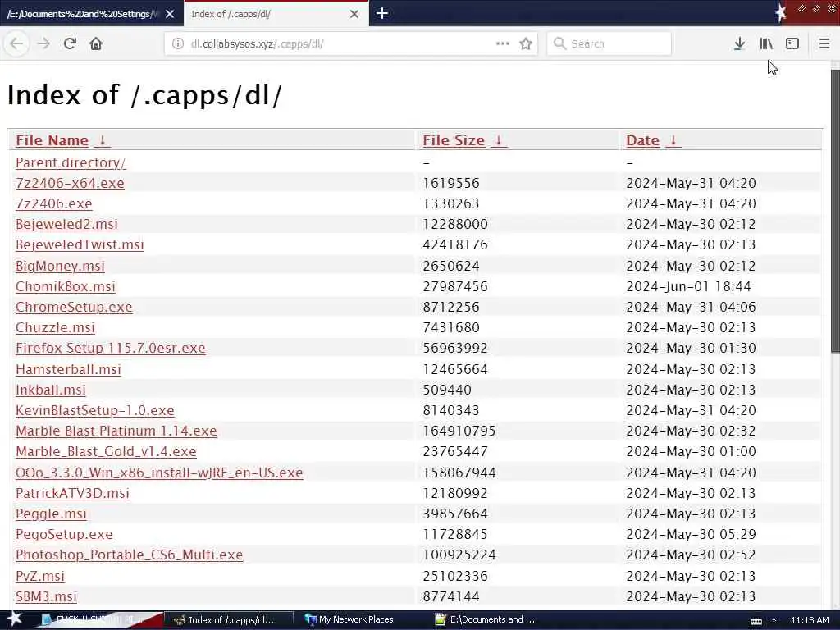Click the keyboard icon in system tray
Image resolution: width=840 pixels, height=630 pixels.
click(756, 621)
